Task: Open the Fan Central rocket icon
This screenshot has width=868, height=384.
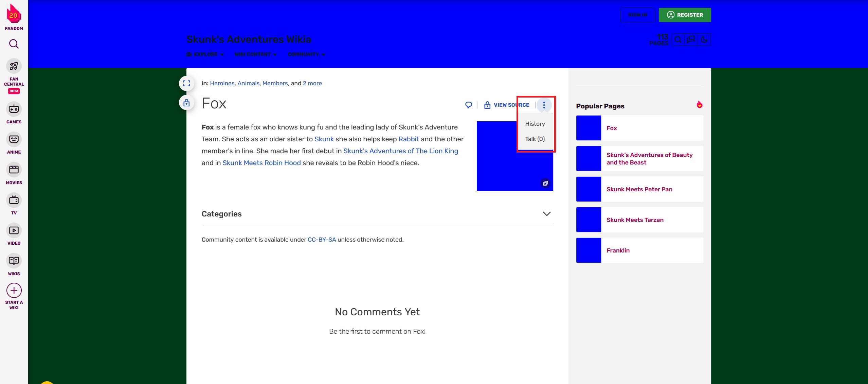Action: coord(14,66)
